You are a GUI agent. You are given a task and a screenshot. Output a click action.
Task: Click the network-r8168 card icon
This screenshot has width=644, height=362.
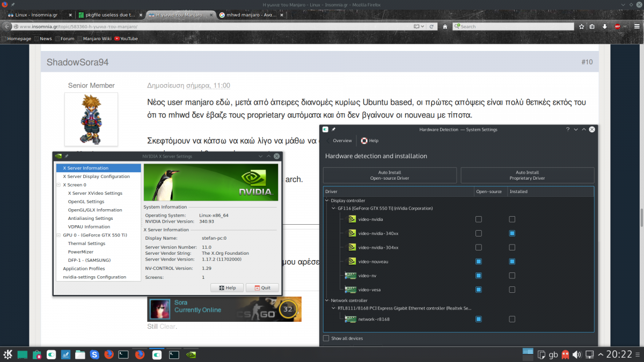coord(350,319)
